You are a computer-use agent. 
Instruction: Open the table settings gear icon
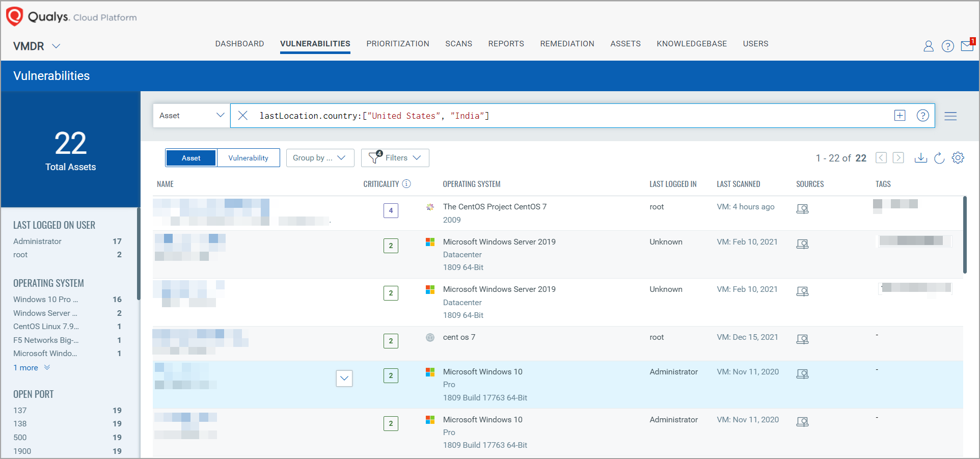point(958,158)
